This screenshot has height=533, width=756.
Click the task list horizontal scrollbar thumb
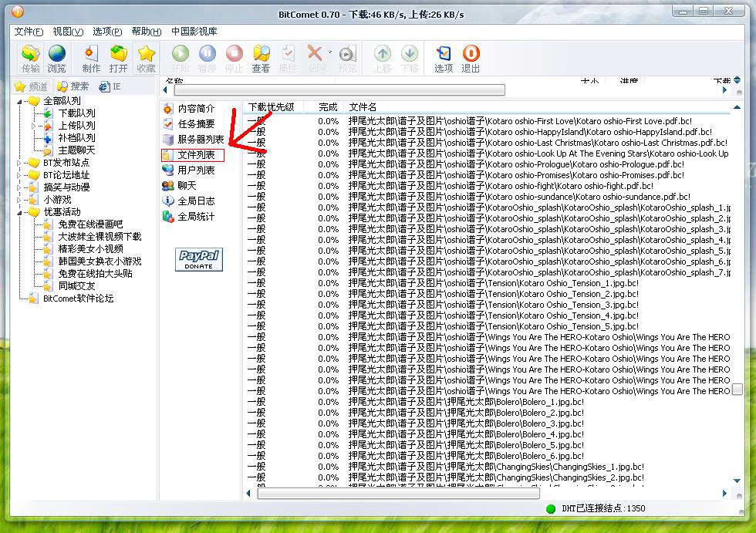339,90
